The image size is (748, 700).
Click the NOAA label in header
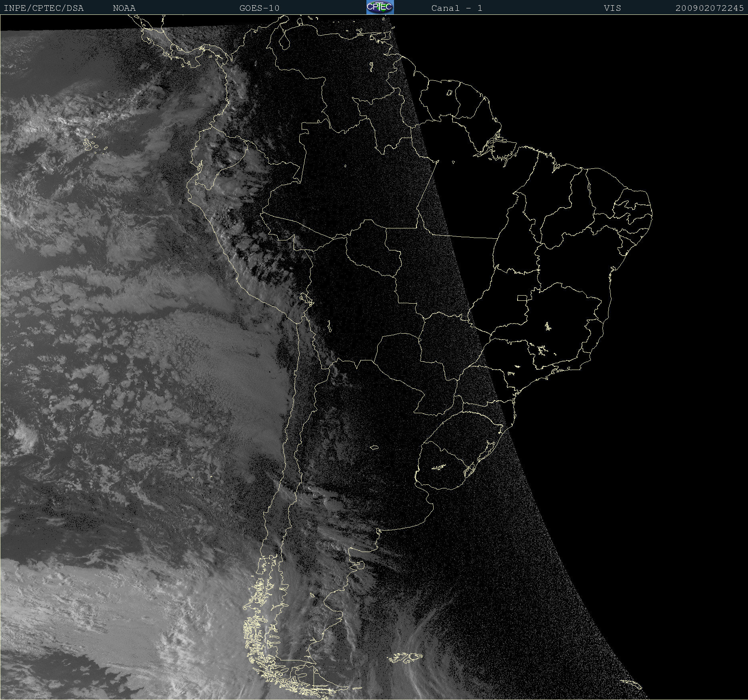[124, 8]
